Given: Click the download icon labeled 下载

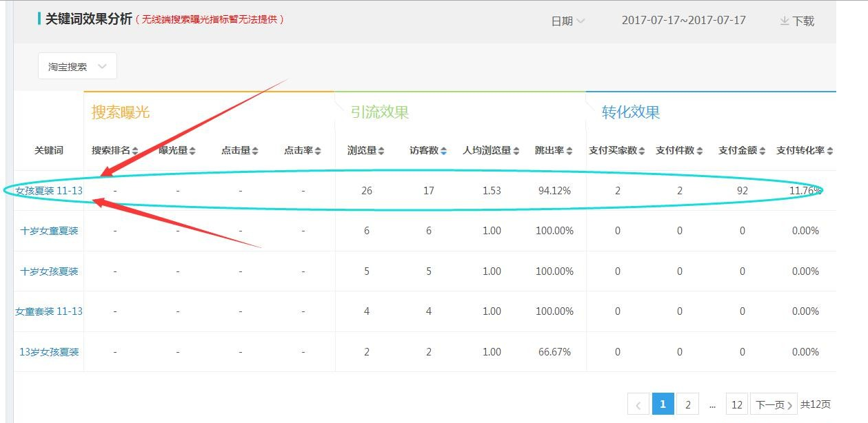Looking at the screenshot, I should coord(785,21).
